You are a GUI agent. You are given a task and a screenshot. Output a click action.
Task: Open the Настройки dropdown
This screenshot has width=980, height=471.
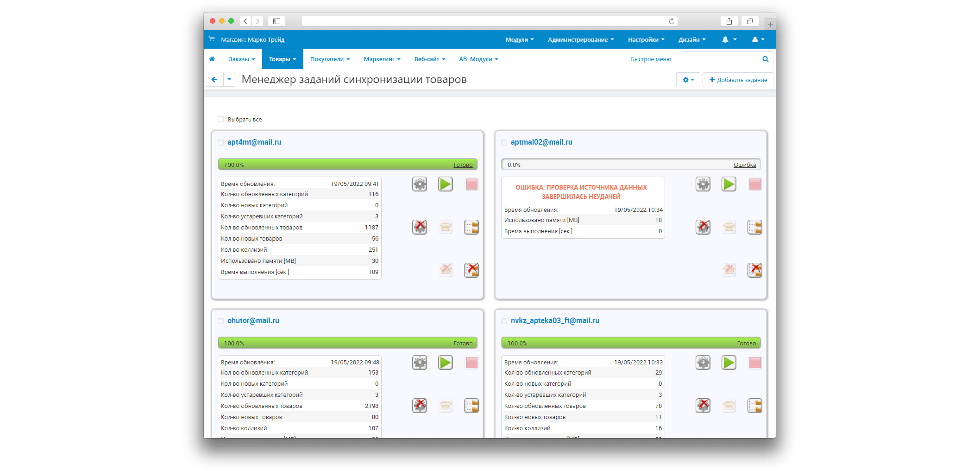point(646,39)
